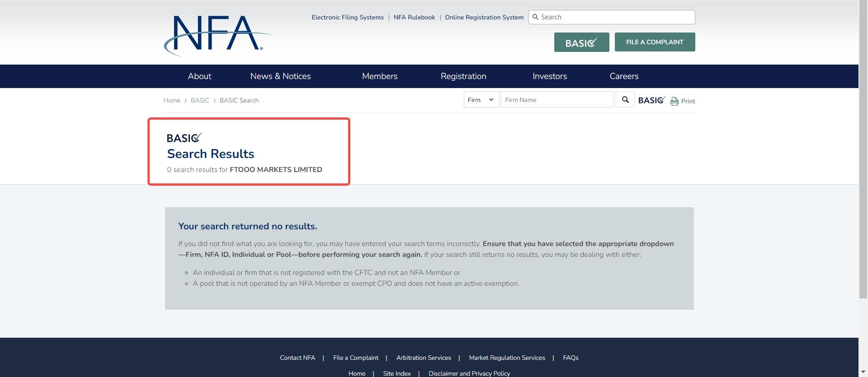Screen dimensions: 868x377
Task: Open the Investors menu
Action: 550,76
